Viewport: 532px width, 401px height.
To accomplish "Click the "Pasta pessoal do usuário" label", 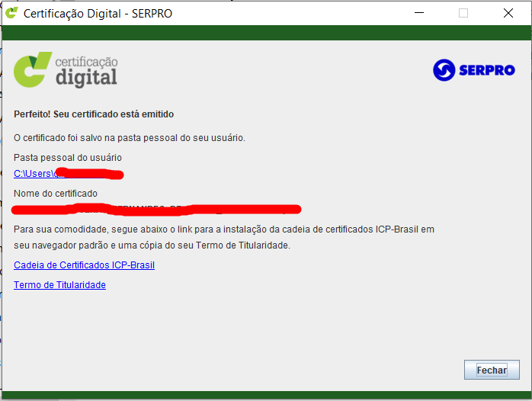I will click(x=68, y=158).
